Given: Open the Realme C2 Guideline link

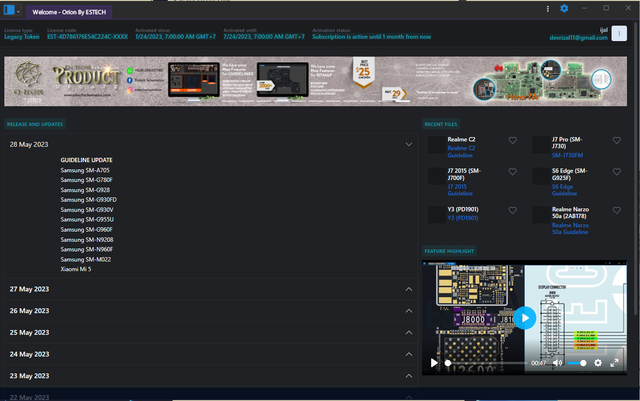Looking at the screenshot, I should point(461,152).
